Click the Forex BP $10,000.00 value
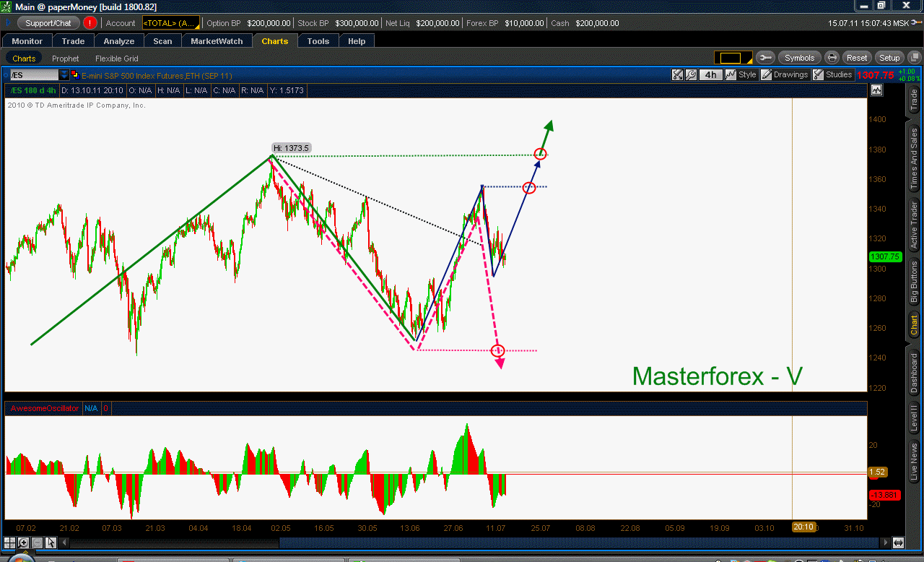The height and width of the screenshot is (562, 924). [x=523, y=23]
